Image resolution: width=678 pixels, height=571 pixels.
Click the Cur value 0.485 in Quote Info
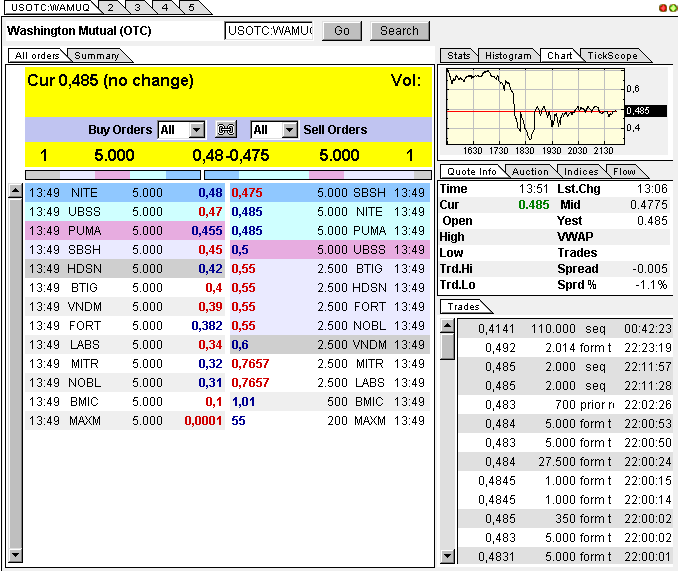pyautogui.click(x=534, y=205)
